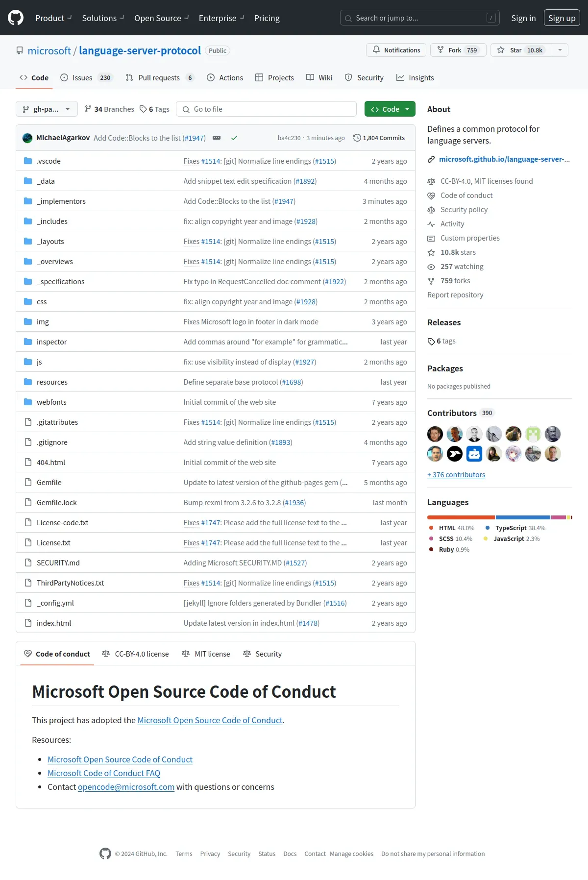Click the green check status icon
588x880 pixels.
[234, 138]
